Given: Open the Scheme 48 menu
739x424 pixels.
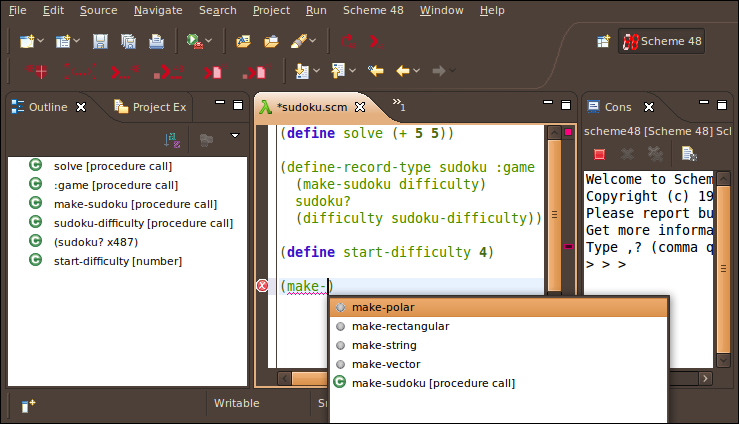Looking at the screenshot, I should [373, 10].
